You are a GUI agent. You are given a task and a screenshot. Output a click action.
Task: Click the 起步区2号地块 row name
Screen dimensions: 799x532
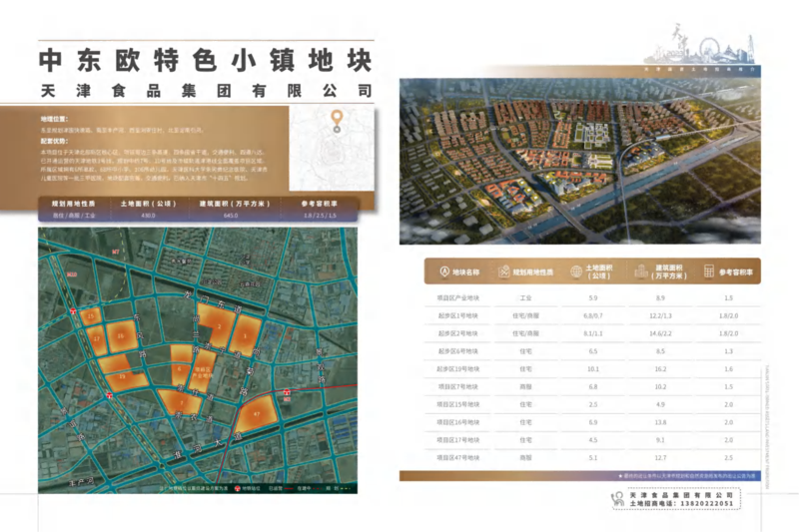click(x=457, y=333)
